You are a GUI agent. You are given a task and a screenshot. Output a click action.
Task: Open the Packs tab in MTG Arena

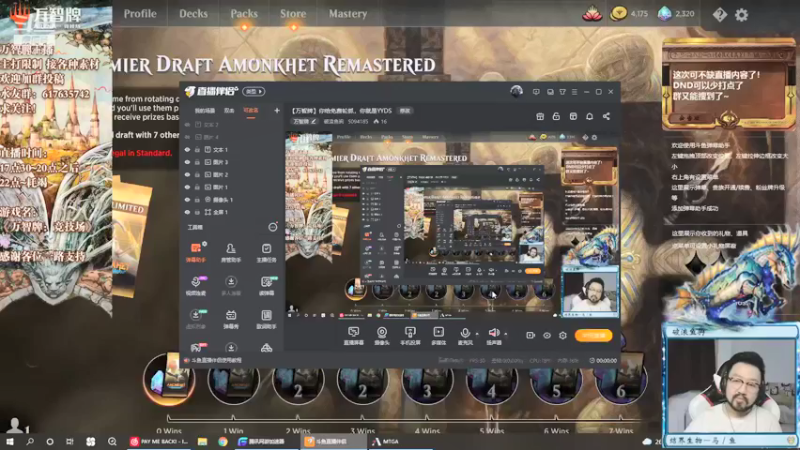click(x=244, y=14)
